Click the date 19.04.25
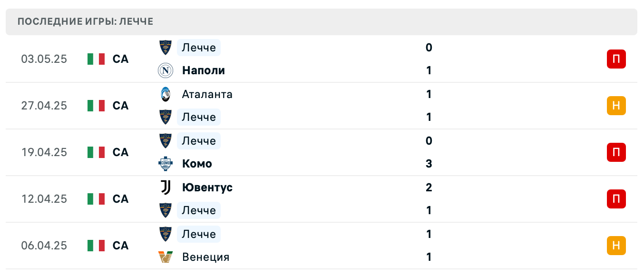Screen dimensions: 644x277 point(44,152)
